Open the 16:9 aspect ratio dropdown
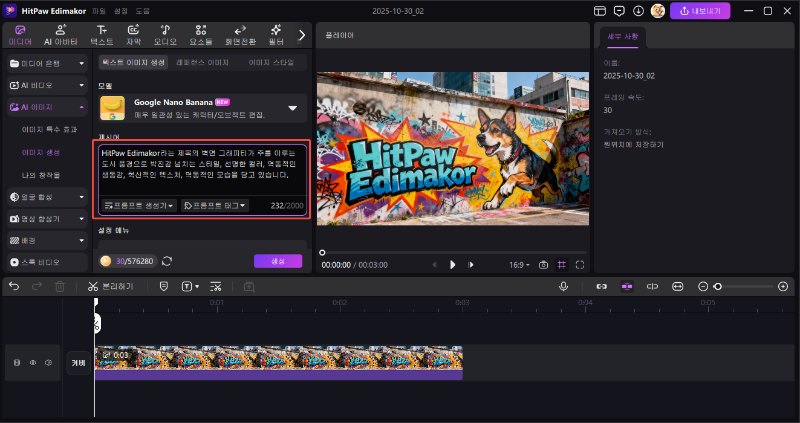 [519, 265]
